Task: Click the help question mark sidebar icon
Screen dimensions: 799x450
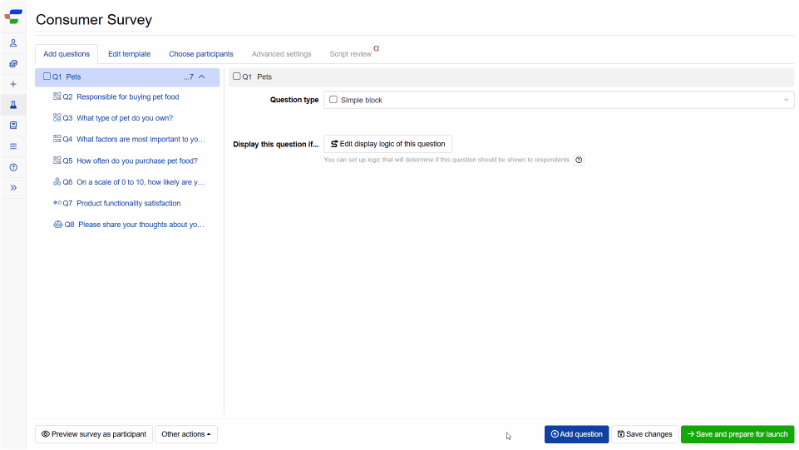Action: pos(13,167)
